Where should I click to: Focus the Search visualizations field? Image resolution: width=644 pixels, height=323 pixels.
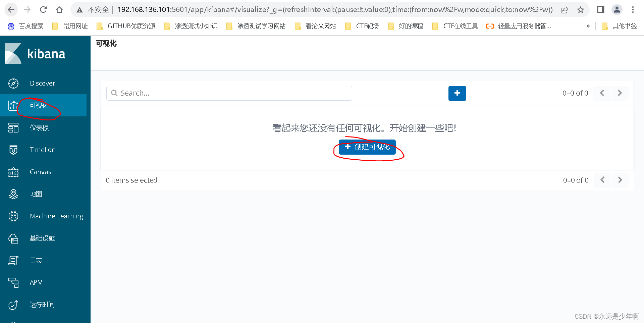[229, 93]
